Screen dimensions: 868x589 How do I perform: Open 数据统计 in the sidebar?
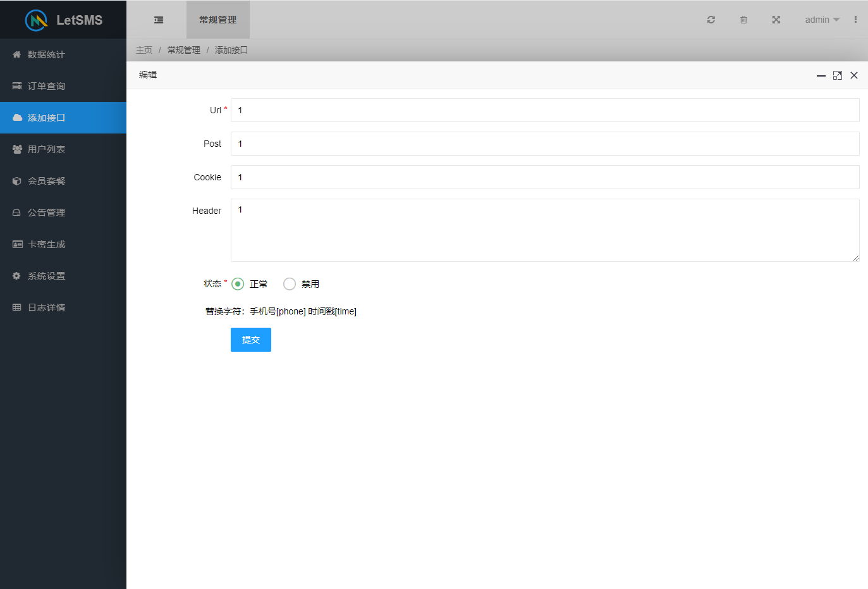46,54
